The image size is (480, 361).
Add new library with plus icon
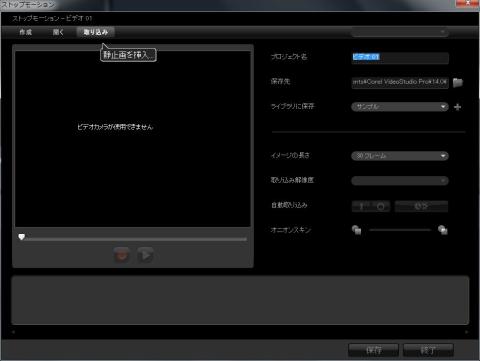pyautogui.click(x=458, y=107)
